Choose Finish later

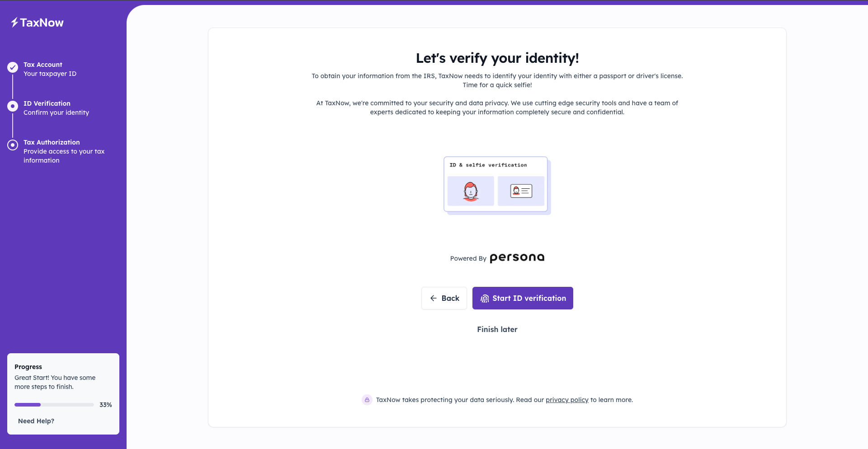[497, 329]
